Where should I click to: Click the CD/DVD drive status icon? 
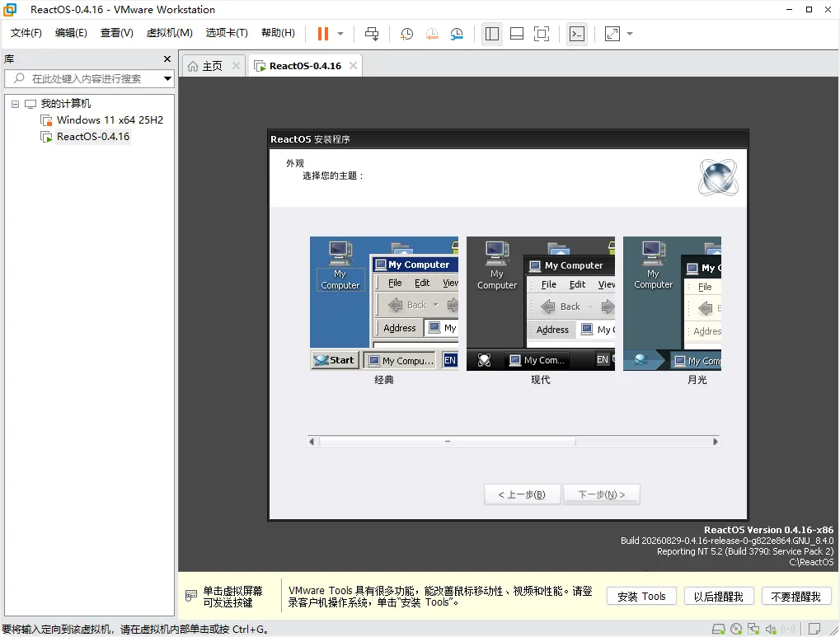click(736, 629)
